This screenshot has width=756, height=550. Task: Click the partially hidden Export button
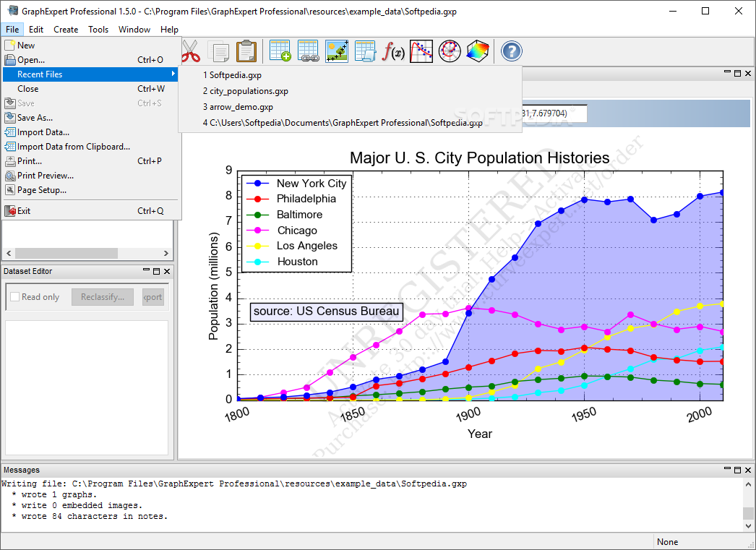153,297
